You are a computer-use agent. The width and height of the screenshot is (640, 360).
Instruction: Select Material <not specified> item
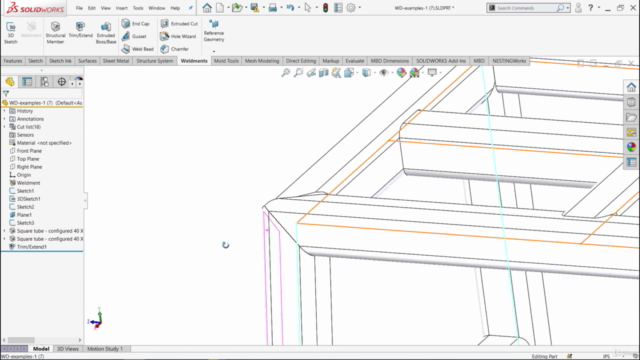[x=44, y=143]
